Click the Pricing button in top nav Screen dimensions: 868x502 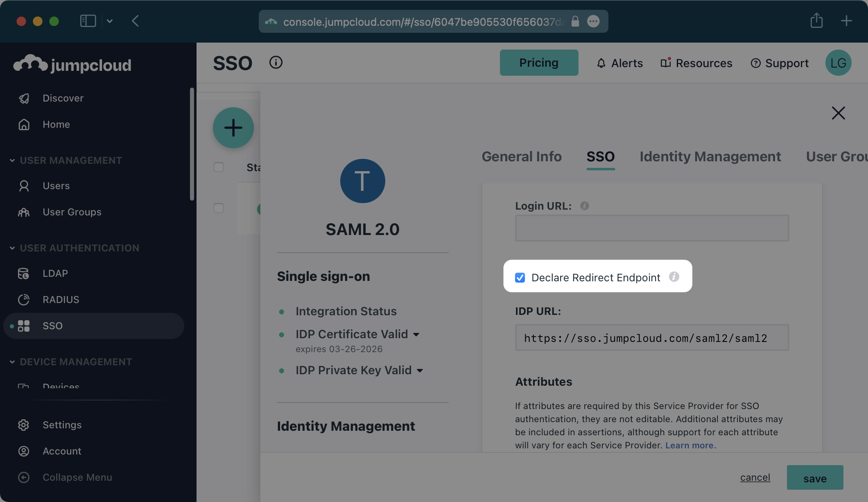[x=539, y=63]
